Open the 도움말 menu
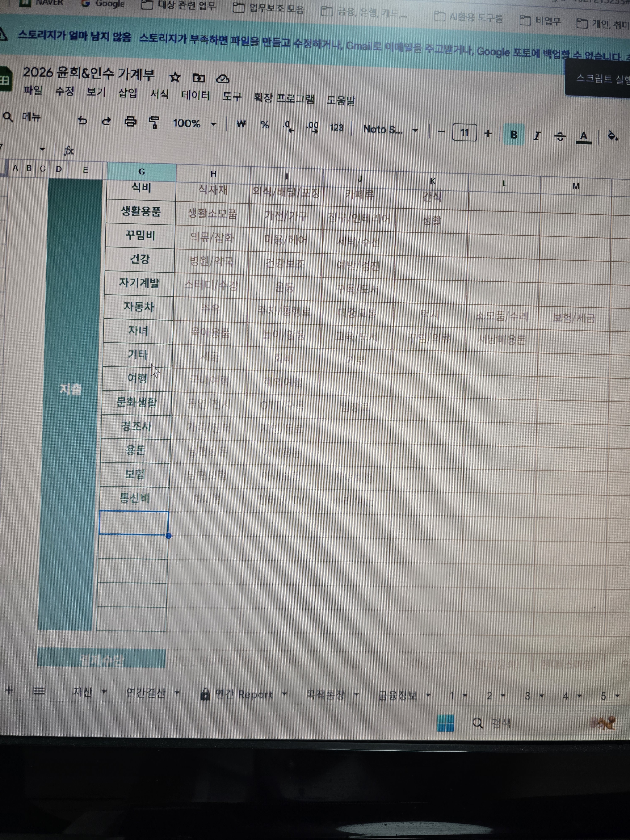630x840 pixels. tap(341, 100)
